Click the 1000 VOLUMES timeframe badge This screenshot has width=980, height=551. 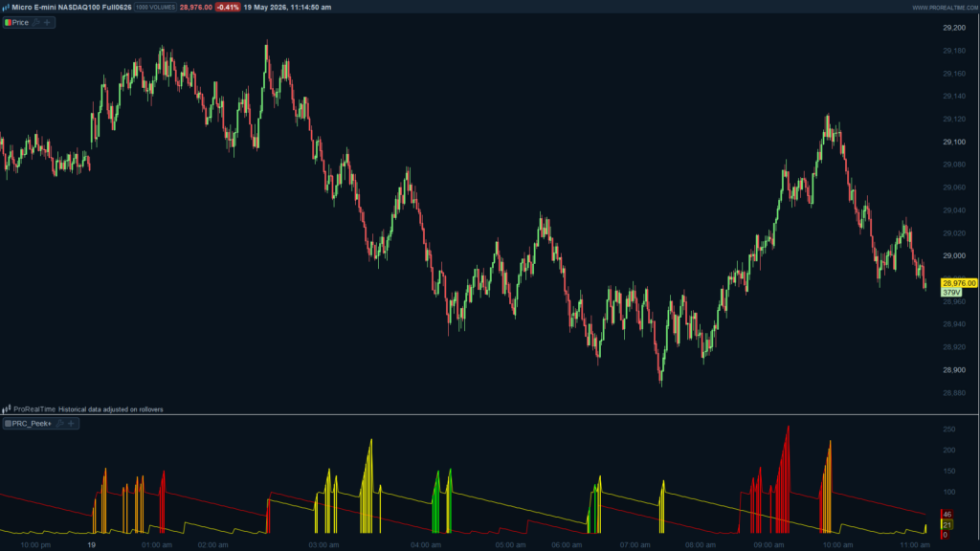[155, 8]
